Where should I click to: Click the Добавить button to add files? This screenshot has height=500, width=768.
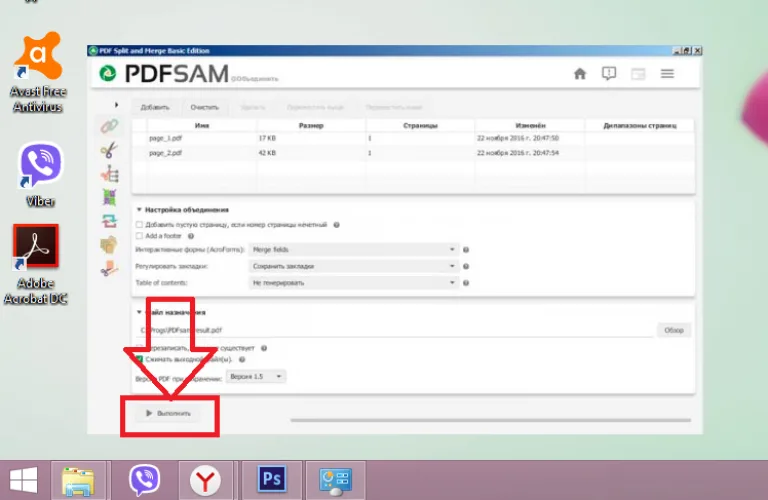(x=155, y=107)
